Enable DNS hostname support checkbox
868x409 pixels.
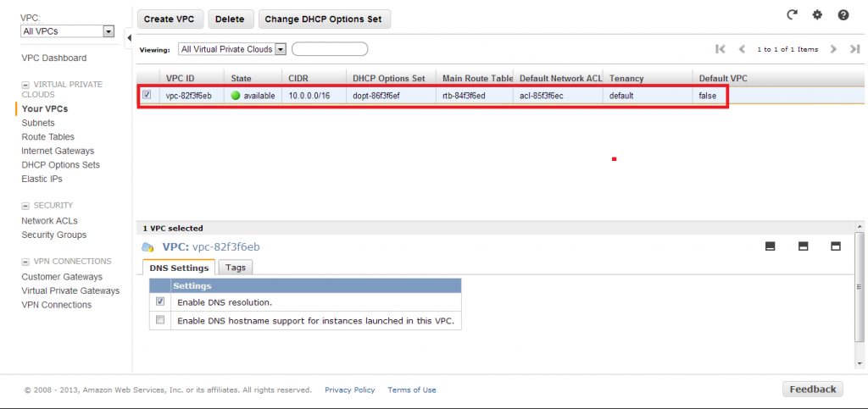[160, 319]
